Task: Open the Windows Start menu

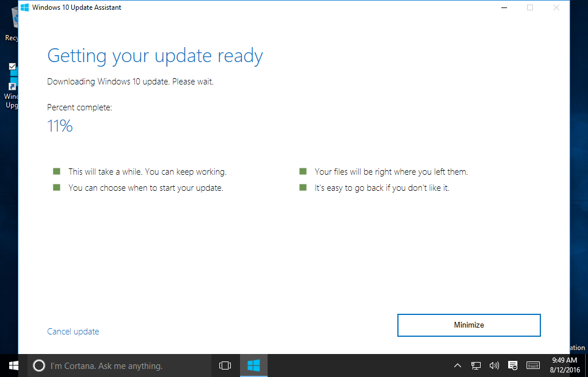Action: coord(14,366)
